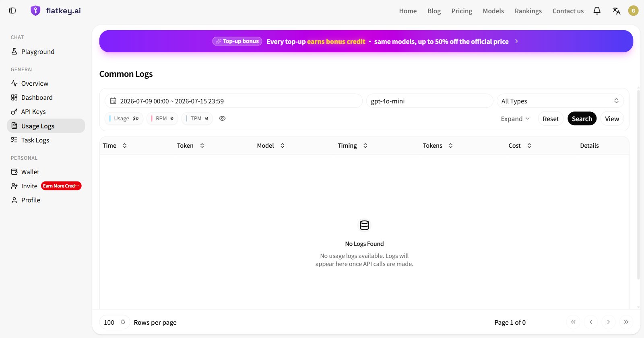
Task: Toggle the eye icon to hide stats
Action: coord(222,118)
